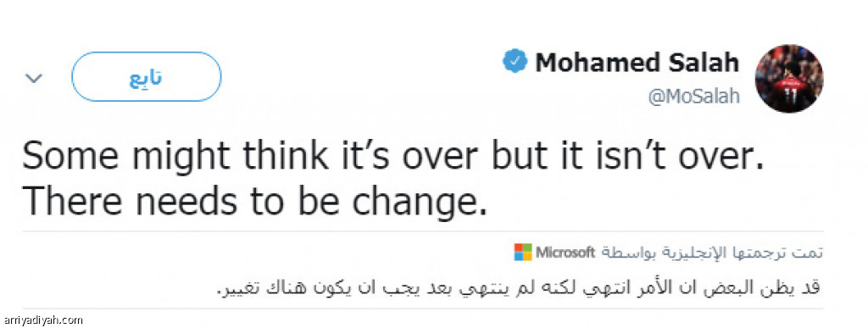Click the تمت ترجمتها الإنجليزية بواسطة label
The height and width of the screenshot is (328, 868).
tap(711, 253)
